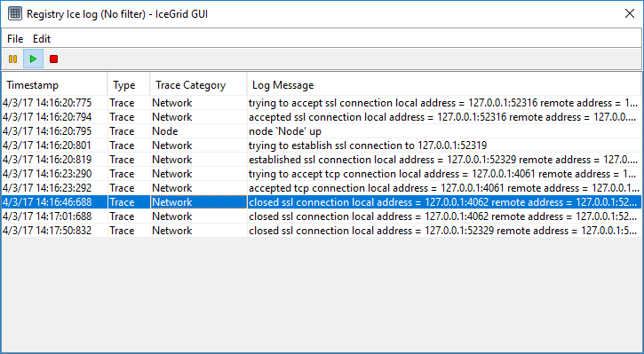Close the Registry Ice log window
The image size is (644, 354).
(629, 13)
